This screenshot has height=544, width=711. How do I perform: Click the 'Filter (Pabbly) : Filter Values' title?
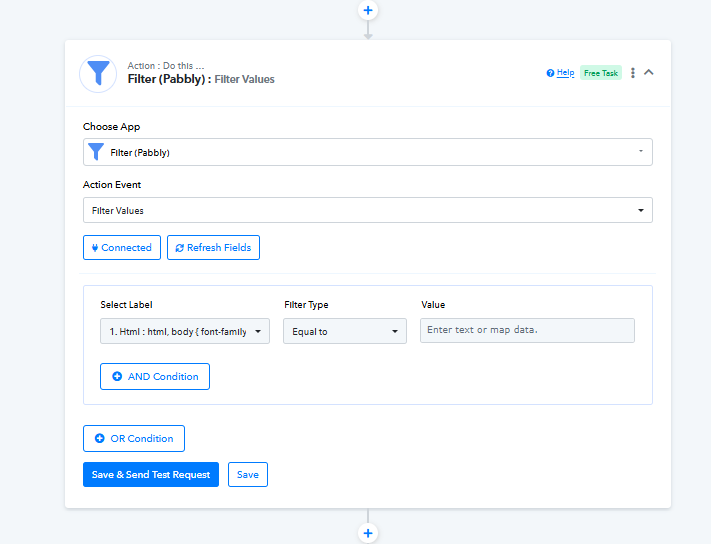(x=201, y=79)
